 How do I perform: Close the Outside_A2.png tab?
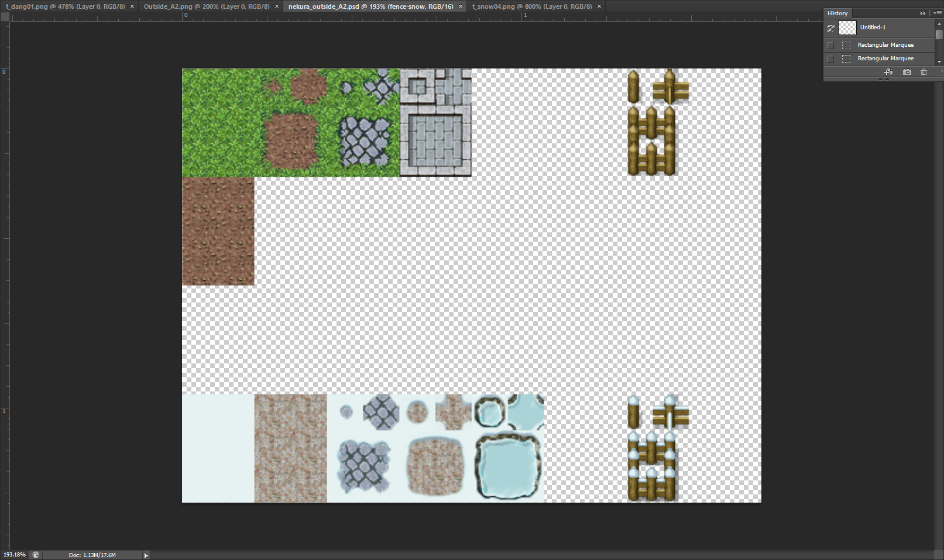[x=277, y=6]
